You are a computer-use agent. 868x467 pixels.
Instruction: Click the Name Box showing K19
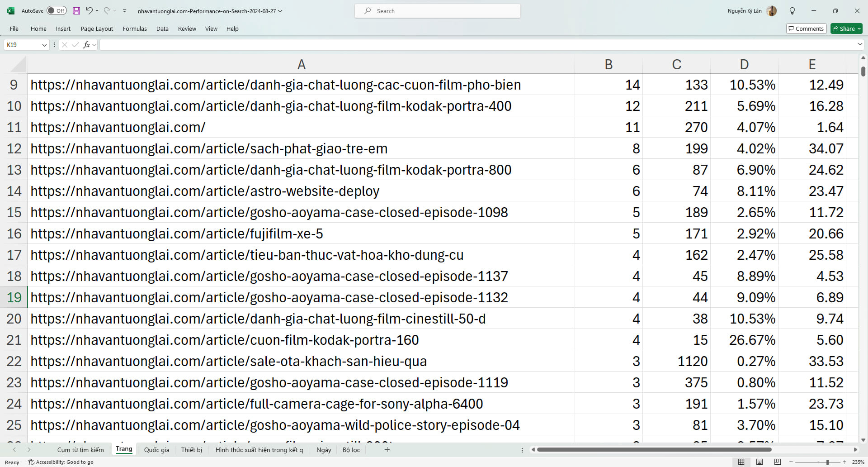point(23,45)
